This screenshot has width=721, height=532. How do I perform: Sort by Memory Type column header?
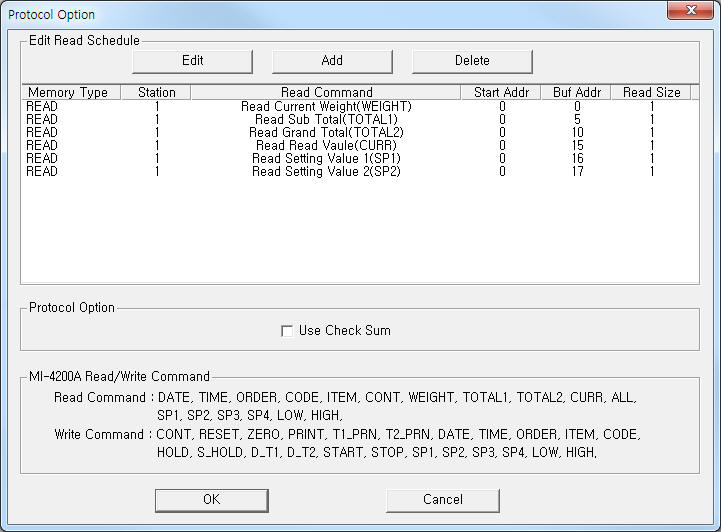coord(68,92)
